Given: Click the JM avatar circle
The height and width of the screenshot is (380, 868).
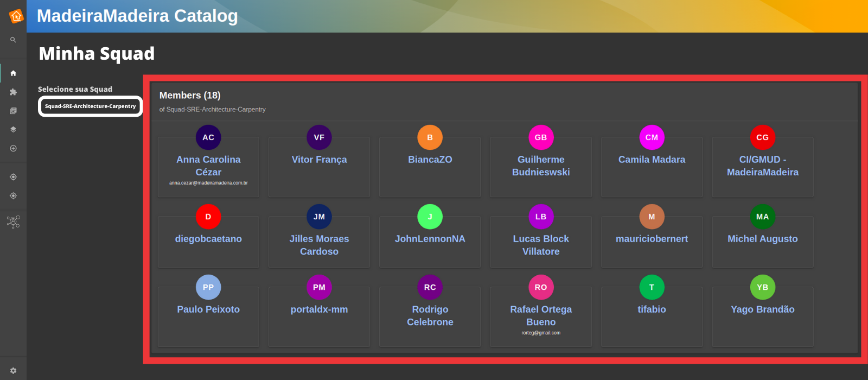Looking at the screenshot, I should 319,217.
